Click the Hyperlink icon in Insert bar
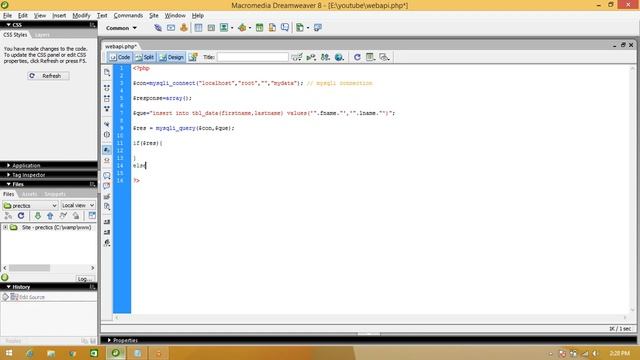This screenshot has width=640, height=360. pos(158,28)
